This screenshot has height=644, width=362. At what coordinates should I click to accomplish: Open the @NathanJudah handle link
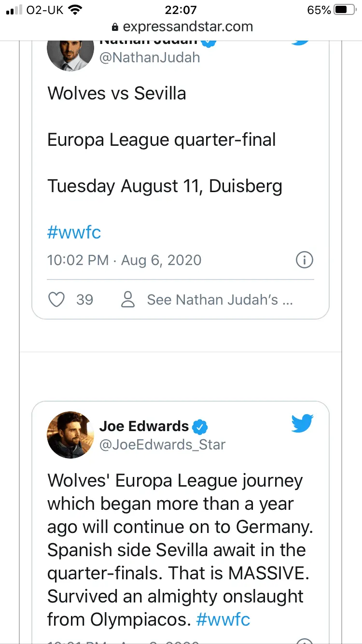[150, 58]
